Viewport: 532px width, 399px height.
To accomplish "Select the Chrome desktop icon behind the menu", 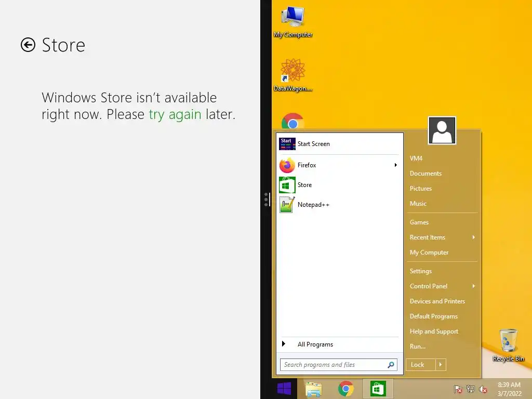I will coord(292,121).
